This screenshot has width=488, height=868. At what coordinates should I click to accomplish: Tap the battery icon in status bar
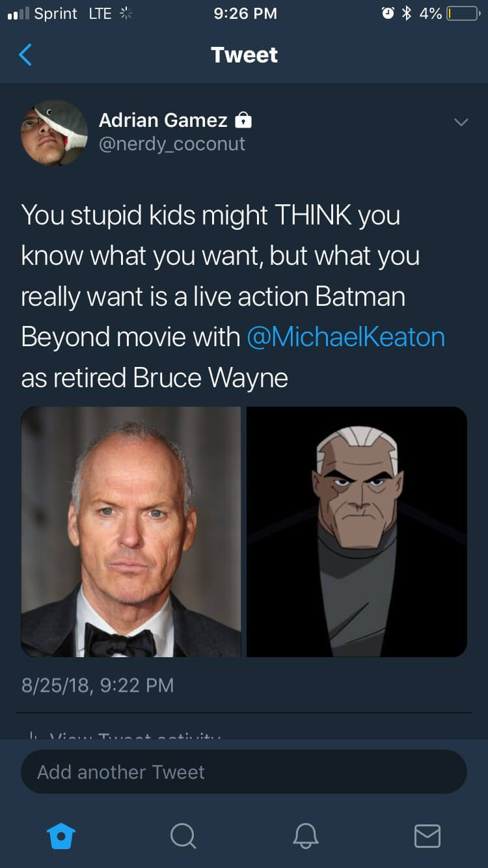462,14
